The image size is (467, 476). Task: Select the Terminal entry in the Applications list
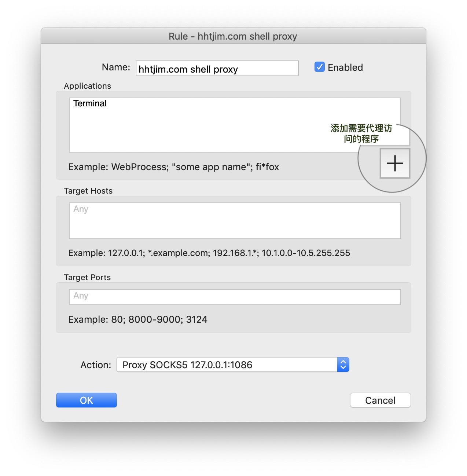(x=90, y=103)
